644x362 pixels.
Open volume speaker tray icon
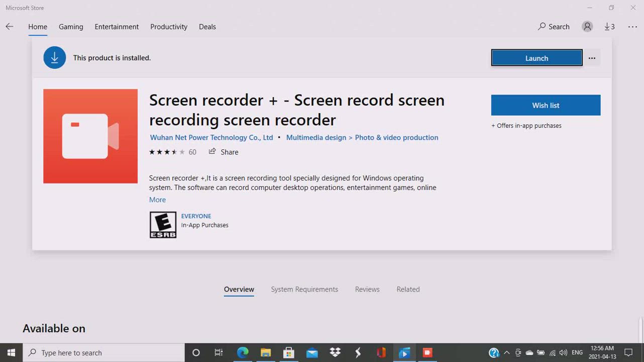[563, 352]
